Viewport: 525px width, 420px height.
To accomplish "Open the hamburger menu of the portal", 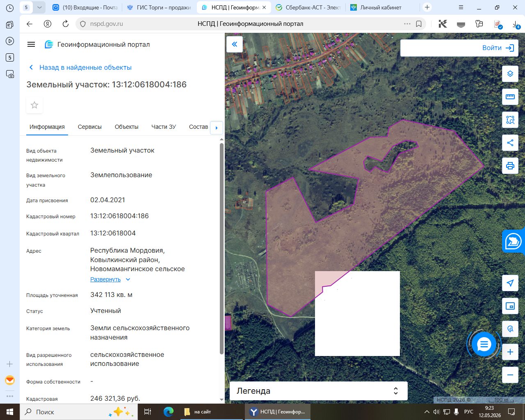I will click(x=31, y=44).
